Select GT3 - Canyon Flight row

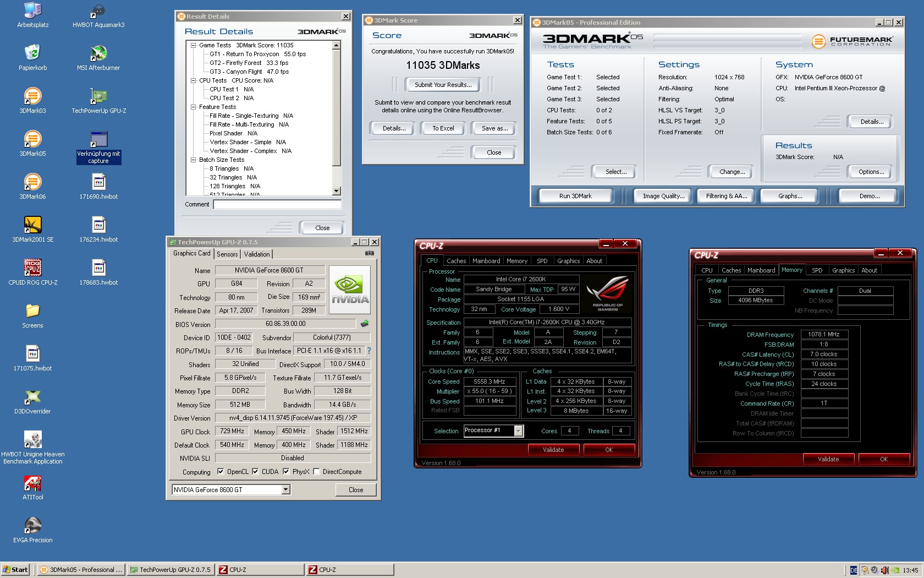pos(249,72)
